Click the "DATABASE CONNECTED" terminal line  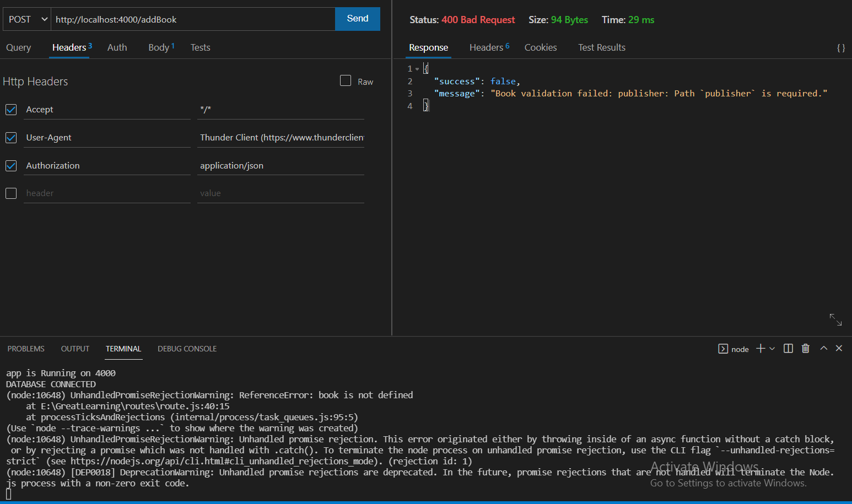(x=51, y=384)
